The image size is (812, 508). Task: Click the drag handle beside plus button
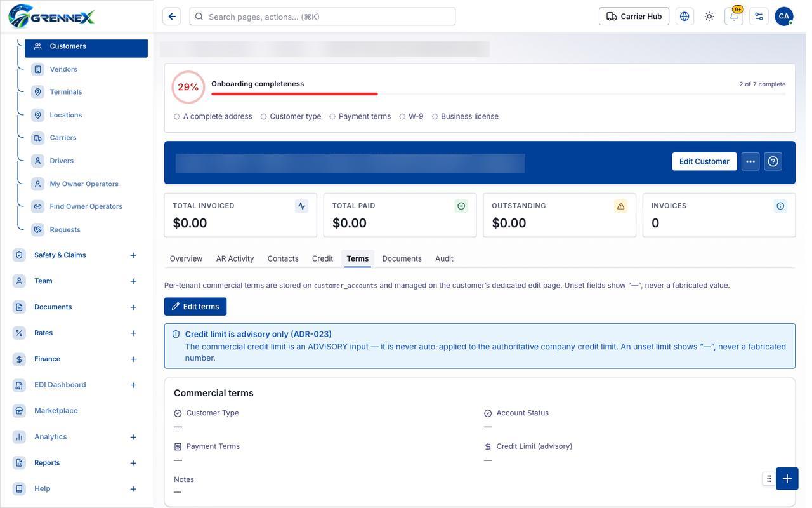(769, 479)
